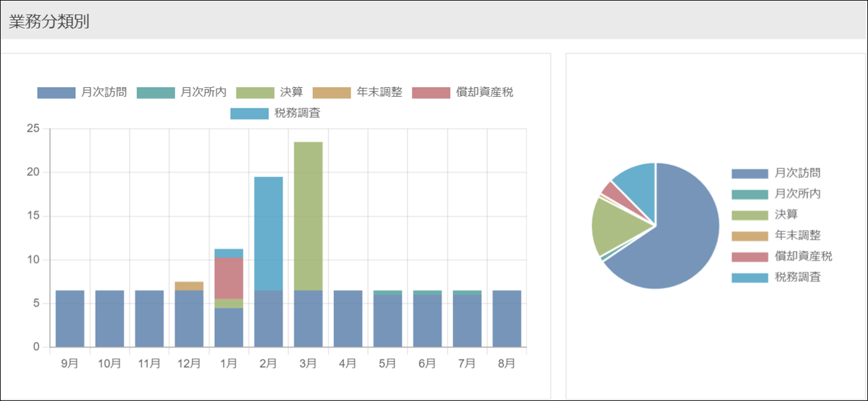The width and height of the screenshot is (868, 401).
Task: Click 決算 swatch in pie chart legend
Action: point(749,215)
